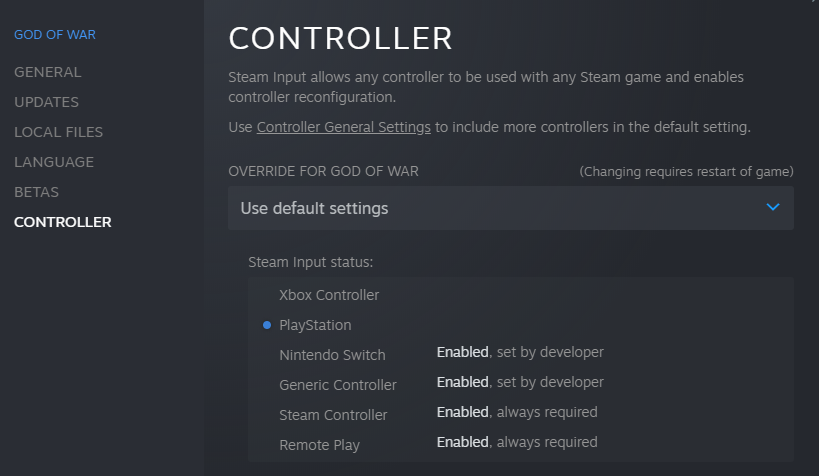The width and height of the screenshot is (819, 476).
Task: Switch to the Updates tab
Action: click(x=46, y=102)
